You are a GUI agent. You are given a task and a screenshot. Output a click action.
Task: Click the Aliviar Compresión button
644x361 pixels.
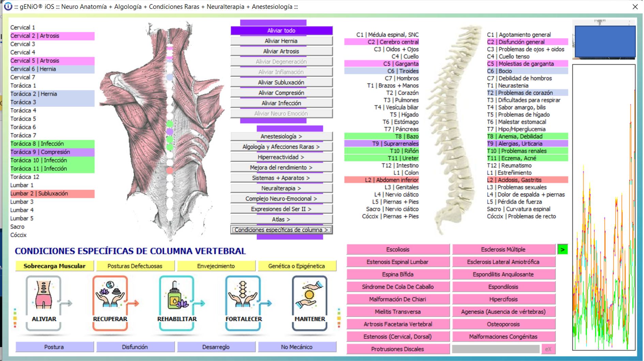tap(281, 93)
